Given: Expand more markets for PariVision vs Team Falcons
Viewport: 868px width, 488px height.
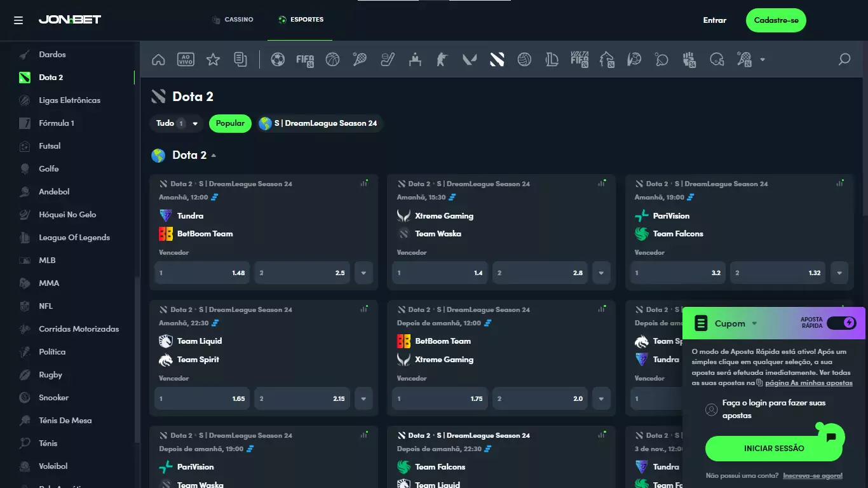Looking at the screenshot, I should 839,273.
